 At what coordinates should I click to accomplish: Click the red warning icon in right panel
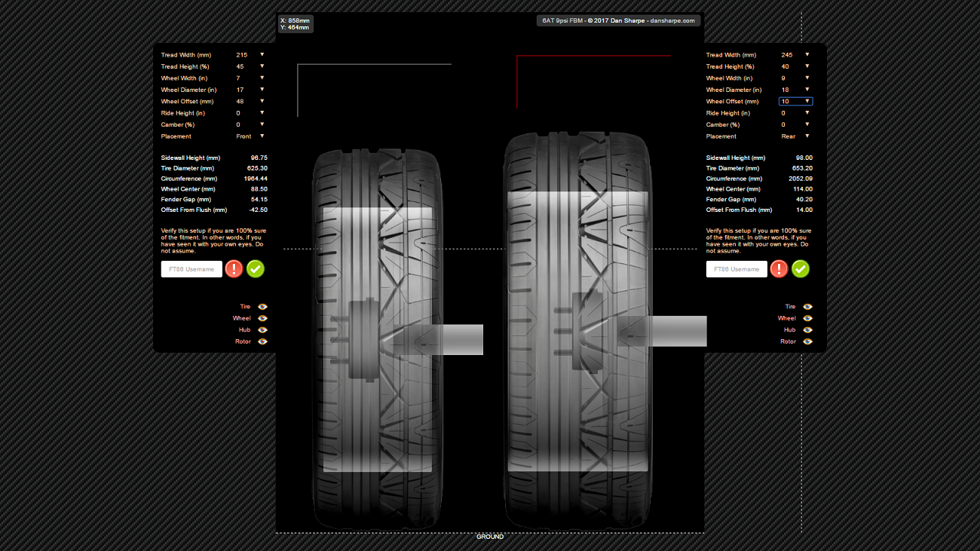[x=779, y=269]
